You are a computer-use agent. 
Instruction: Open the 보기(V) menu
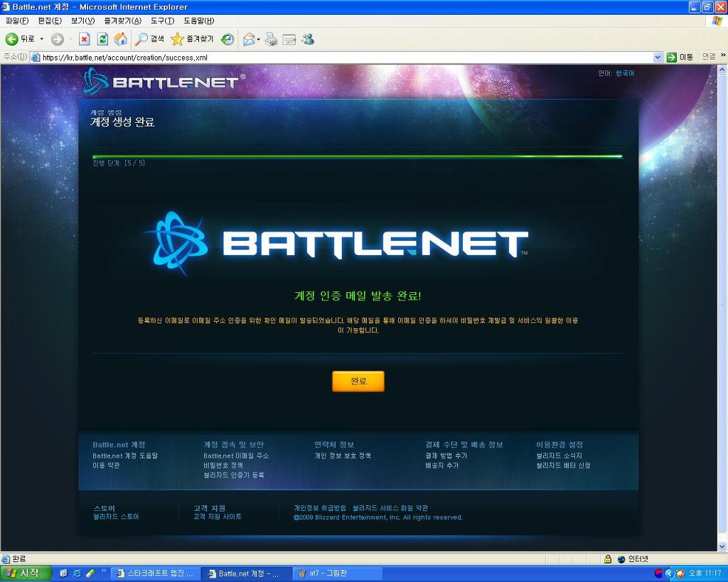[82, 21]
